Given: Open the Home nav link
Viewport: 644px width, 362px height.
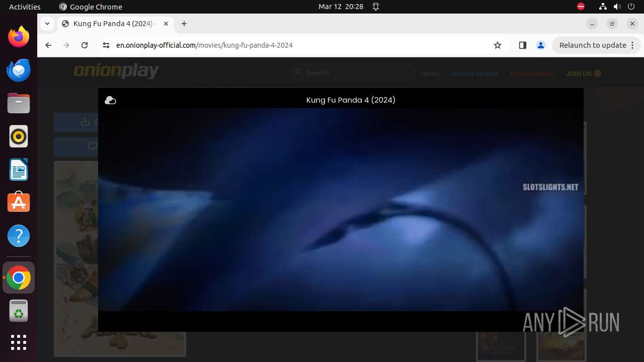Looking at the screenshot, I should pyautogui.click(x=430, y=74).
